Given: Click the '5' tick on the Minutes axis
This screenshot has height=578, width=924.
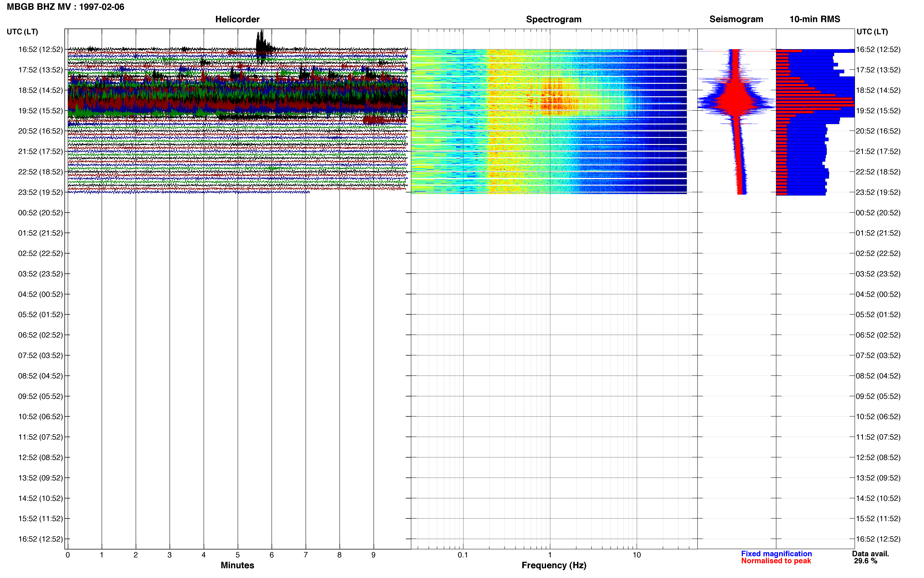Looking at the screenshot, I should [x=238, y=555].
